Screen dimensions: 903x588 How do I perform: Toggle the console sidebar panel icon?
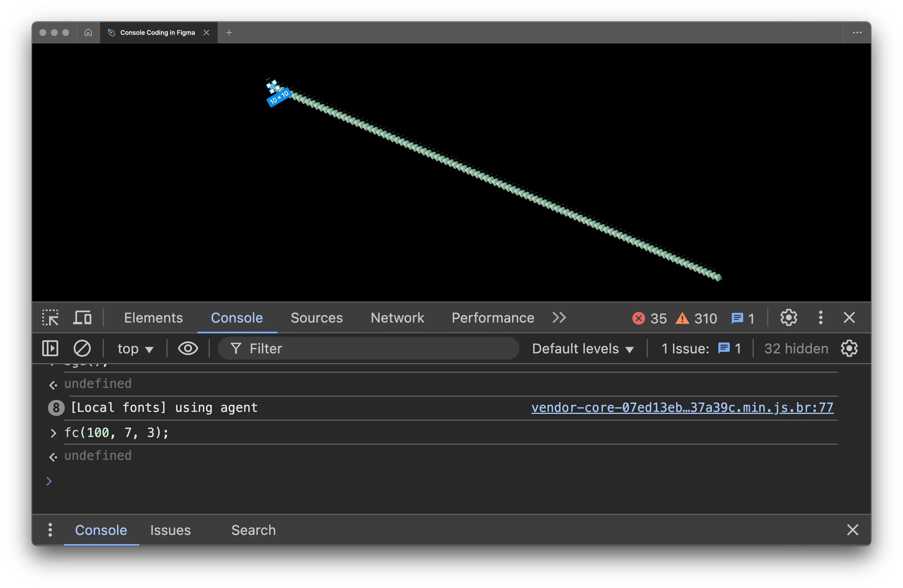(x=50, y=349)
